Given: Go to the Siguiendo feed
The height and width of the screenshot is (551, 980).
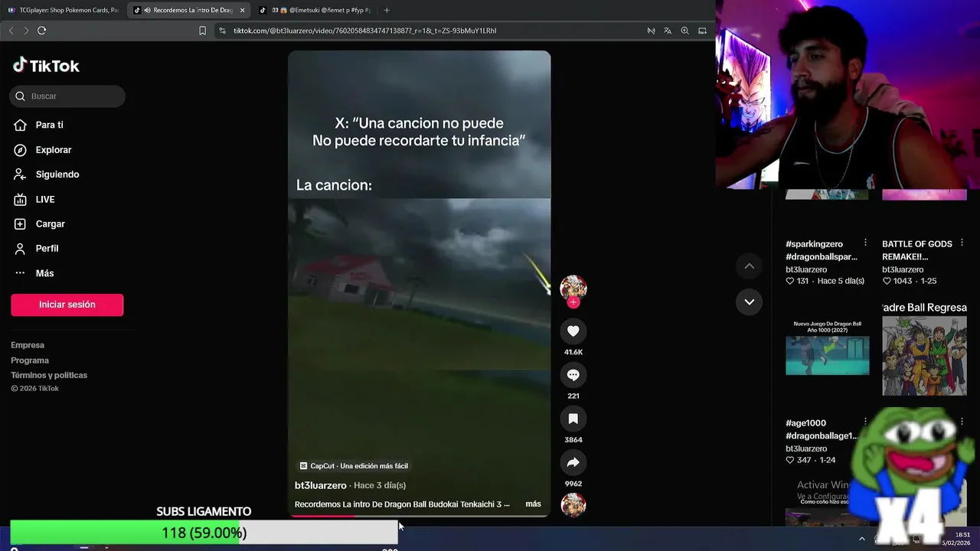Looking at the screenshot, I should (57, 174).
